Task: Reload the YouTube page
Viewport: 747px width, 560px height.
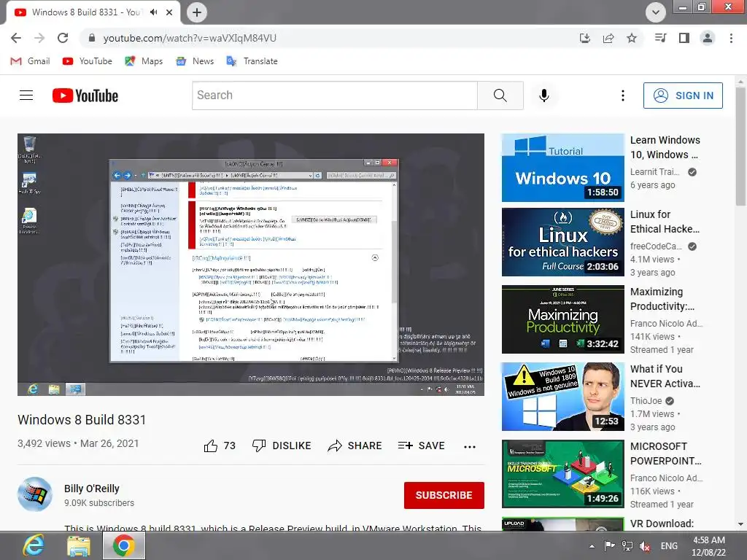Action: click(x=63, y=38)
